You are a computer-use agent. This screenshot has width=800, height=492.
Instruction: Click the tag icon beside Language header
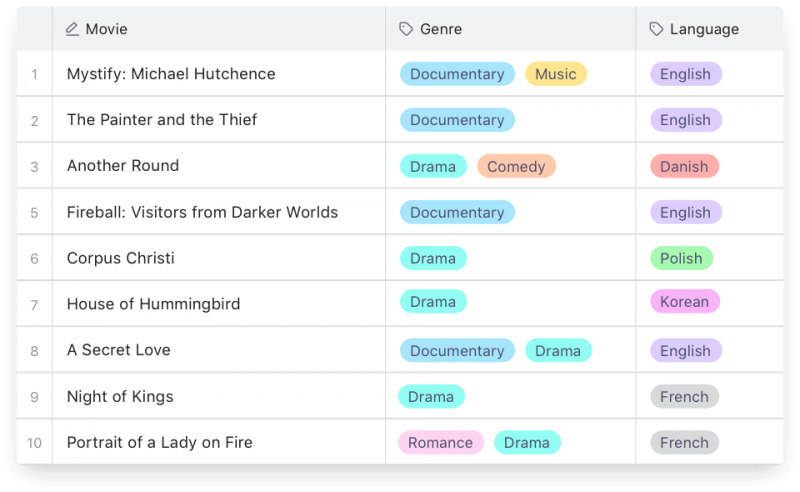tap(656, 29)
